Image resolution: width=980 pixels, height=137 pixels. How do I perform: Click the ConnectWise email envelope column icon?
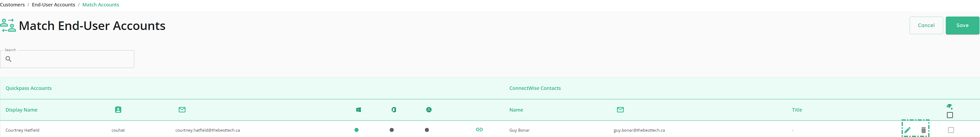point(620,110)
